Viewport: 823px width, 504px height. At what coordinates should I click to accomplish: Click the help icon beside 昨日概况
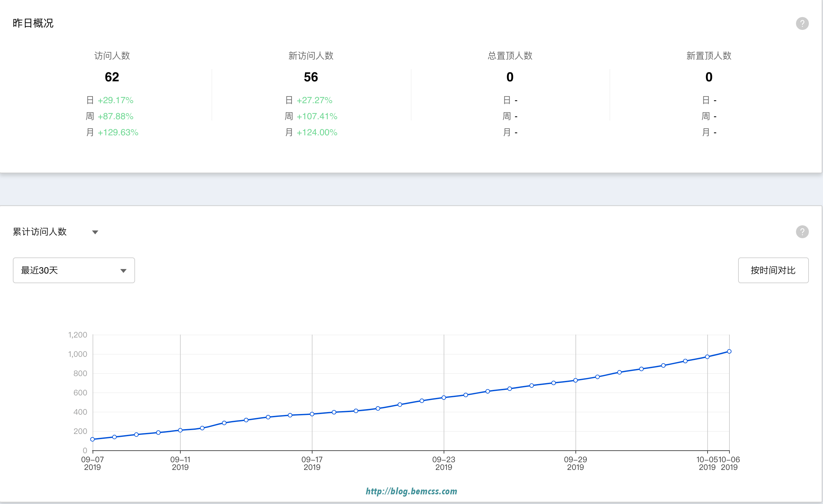click(802, 23)
